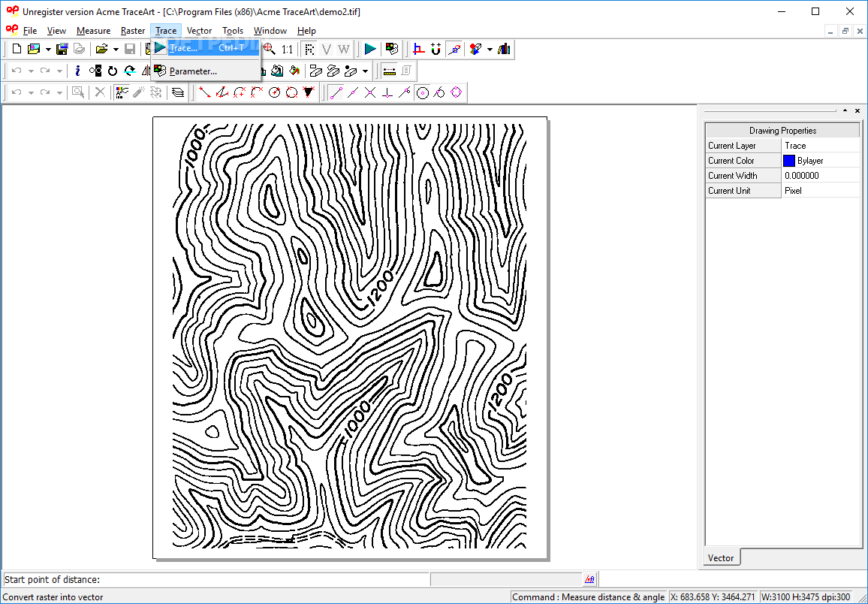This screenshot has height=604, width=868.
Task: Click the colored box arrow icon
Action: click(x=475, y=50)
